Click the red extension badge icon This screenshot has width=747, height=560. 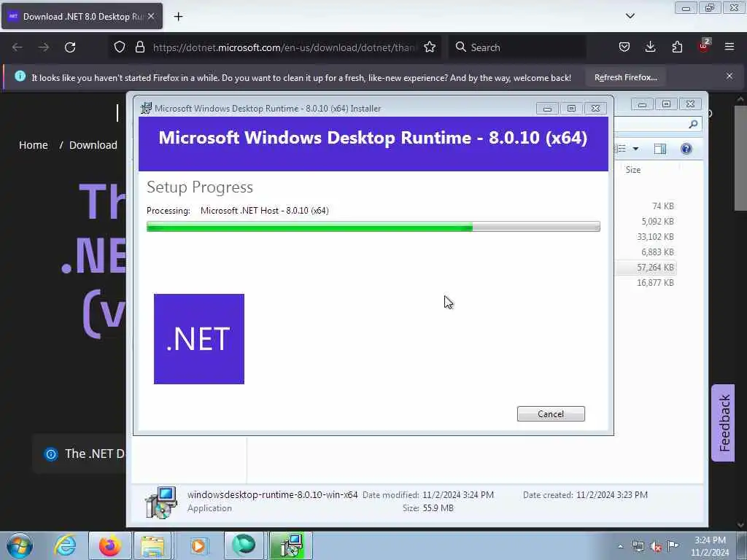click(704, 46)
